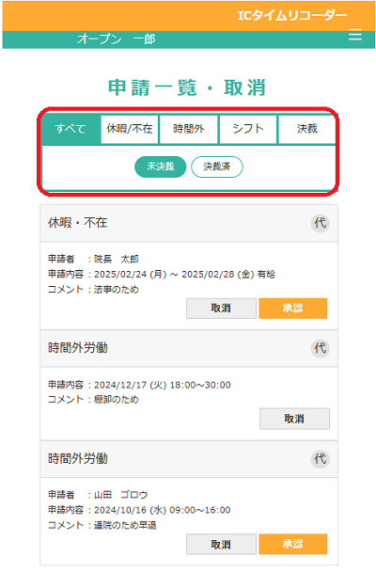Image resolution: width=376 pixels, height=588 pixels.
Task: Cancel the 棚卸のため overtime request
Action: (x=294, y=419)
